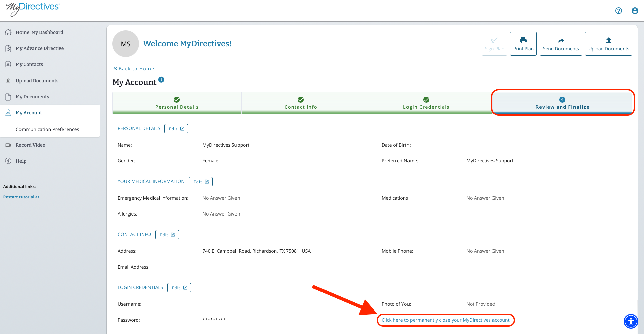Click the Restart tutorial link
Viewport: 644px width, 334px height.
[22, 197]
